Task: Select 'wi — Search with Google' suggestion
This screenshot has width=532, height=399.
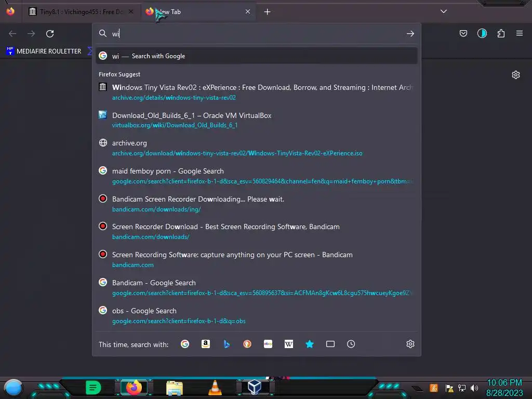Action: tap(257, 56)
